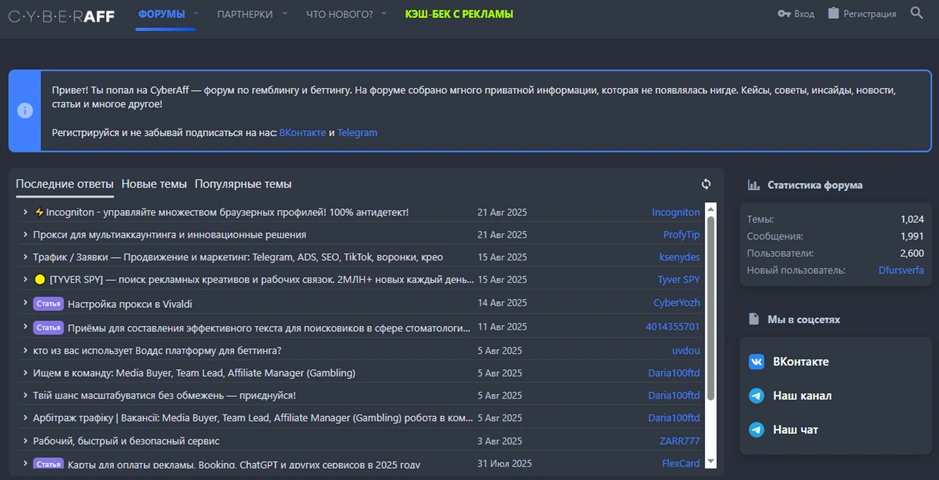
Task: Expand the Настройка прокси в Vivaldi row chevron
Action: [25, 303]
